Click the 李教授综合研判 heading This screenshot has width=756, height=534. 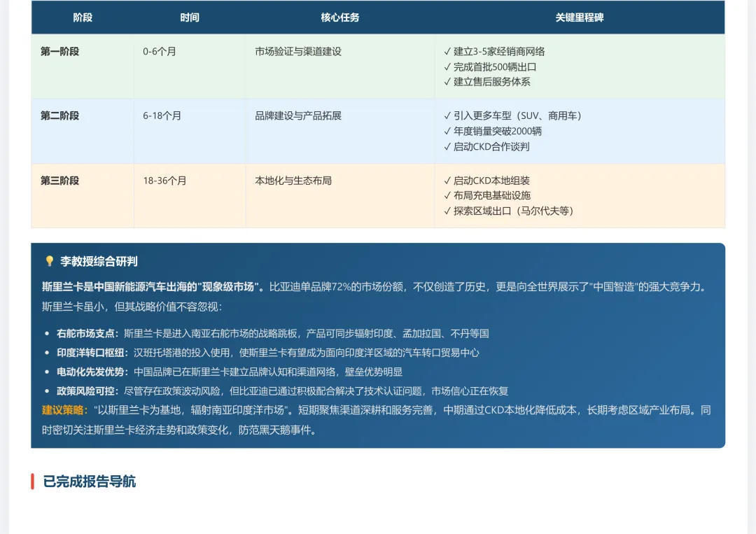tap(99, 262)
